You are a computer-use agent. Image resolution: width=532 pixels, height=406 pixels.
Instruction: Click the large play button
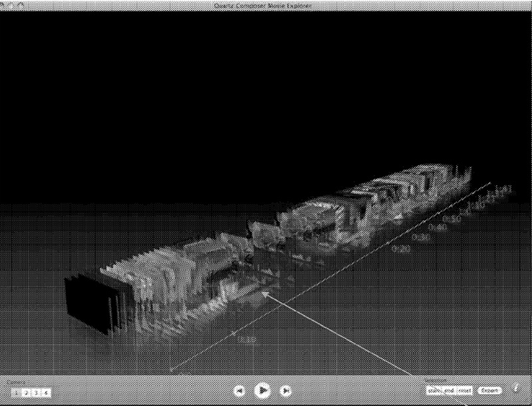[x=262, y=391]
